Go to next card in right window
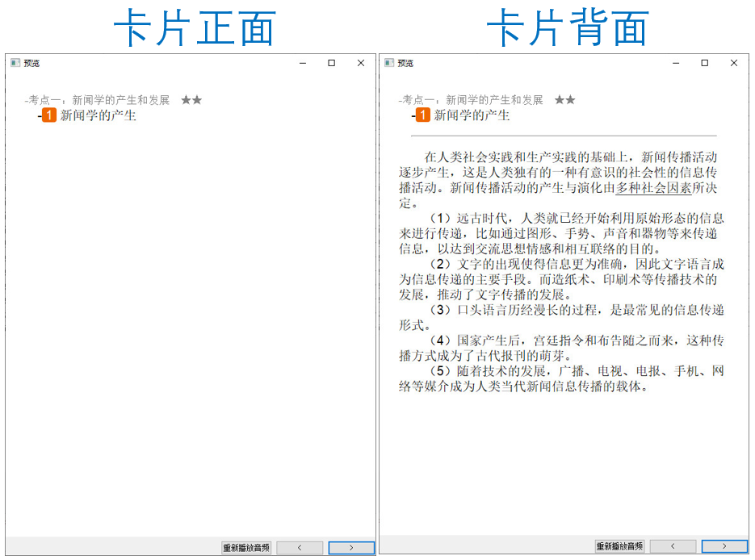The width and height of the screenshot is (755, 560). click(x=724, y=546)
